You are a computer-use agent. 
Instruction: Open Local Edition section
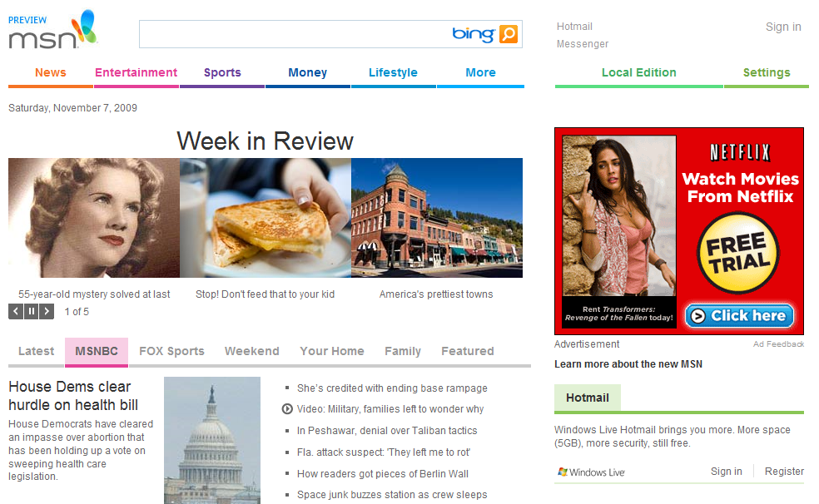638,72
